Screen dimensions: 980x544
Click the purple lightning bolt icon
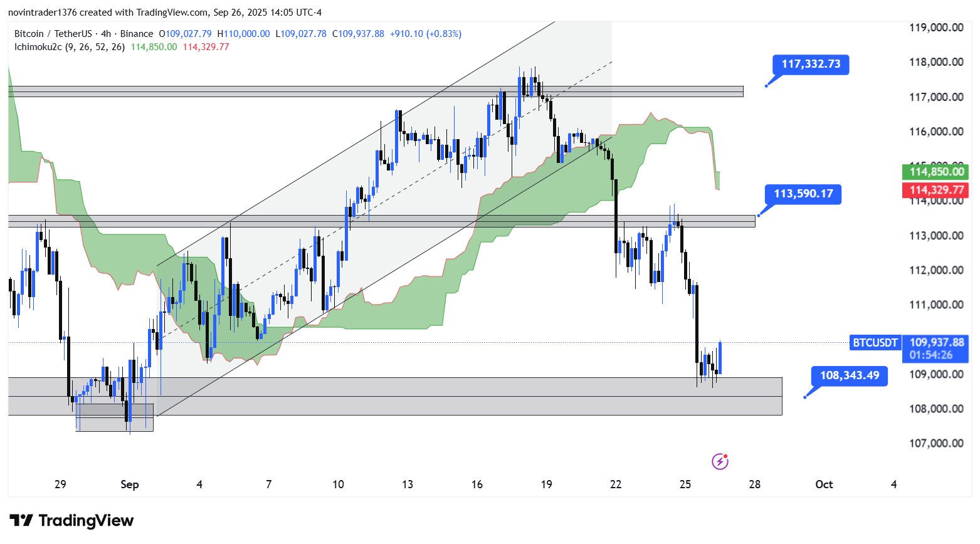(x=720, y=462)
